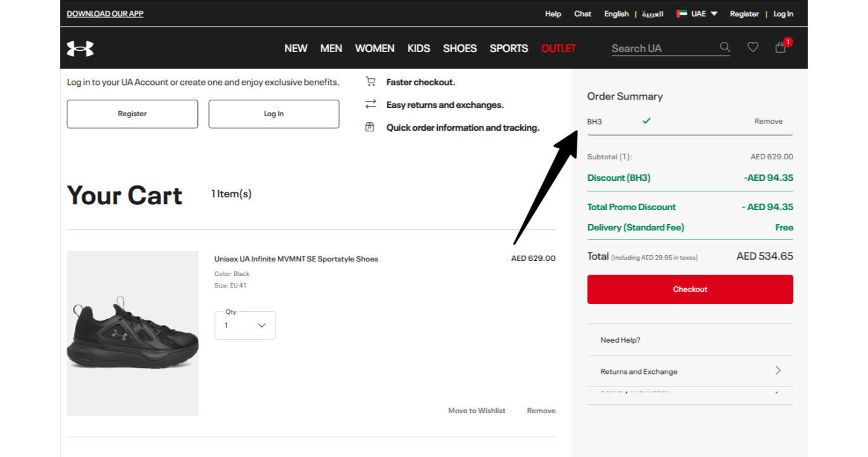Image resolution: width=868 pixels, height=457 pixels.
Task: Click the 1 Item(s) count text
Action: coord(232,194)
